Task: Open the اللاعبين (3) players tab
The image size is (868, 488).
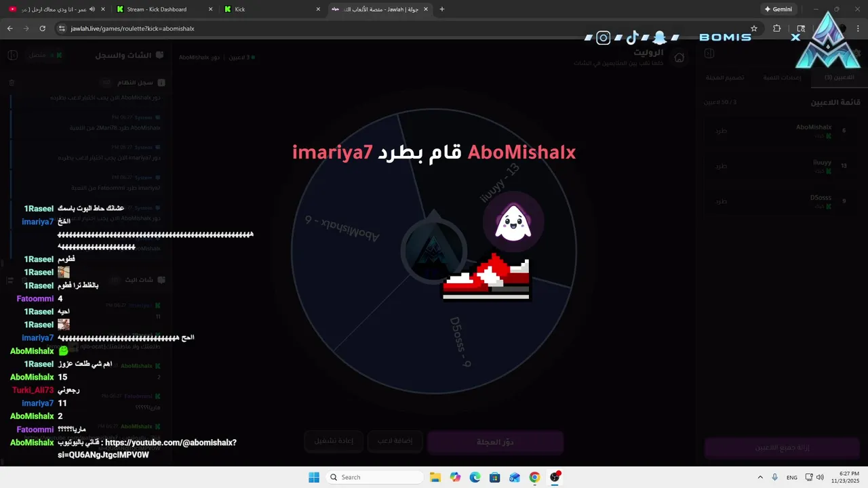Action: (x=839, y=77)
